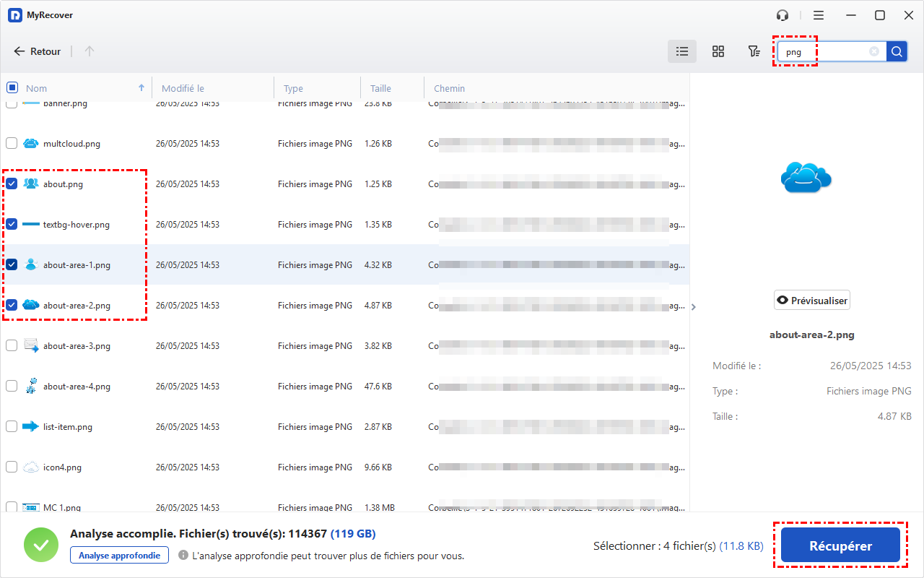Uncheck the about.png checkbox
Image resolution: width=924 pixels, height=578 pixels.
tap(12, 184)
